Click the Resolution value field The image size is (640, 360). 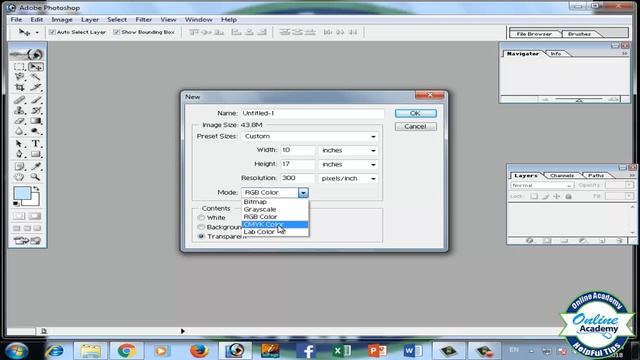(298, 178)
